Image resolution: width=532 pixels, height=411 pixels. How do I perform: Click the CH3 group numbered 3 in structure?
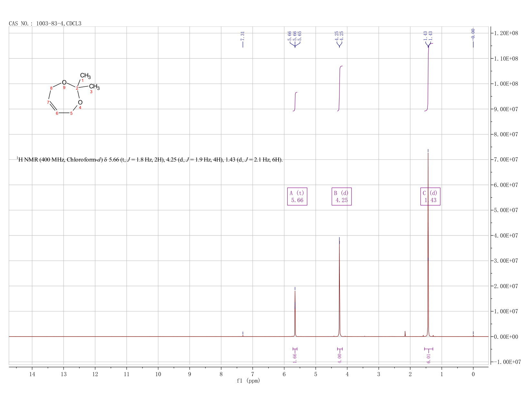point(94,87)
